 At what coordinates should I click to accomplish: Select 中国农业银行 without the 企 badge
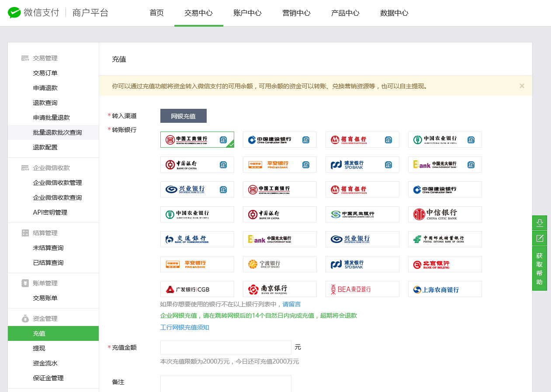pos(197,215)
